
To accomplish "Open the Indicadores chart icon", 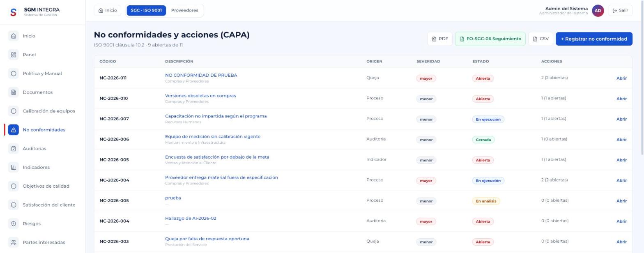I will click(x=14, y=167).
